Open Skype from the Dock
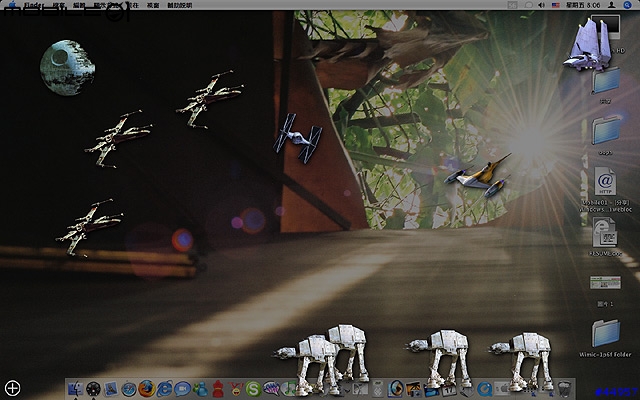 pos(253,389)
